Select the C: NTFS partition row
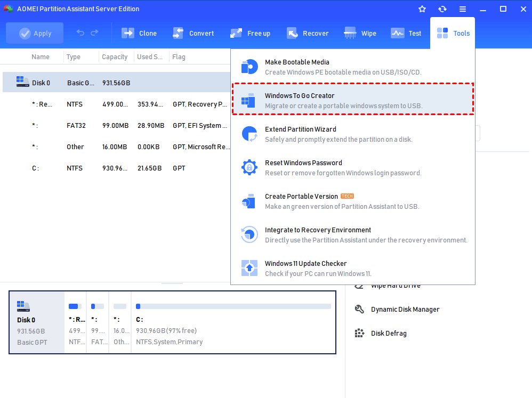Image resolution: width=532 pixels, height=398 pixels. click(x=116, y=168)
